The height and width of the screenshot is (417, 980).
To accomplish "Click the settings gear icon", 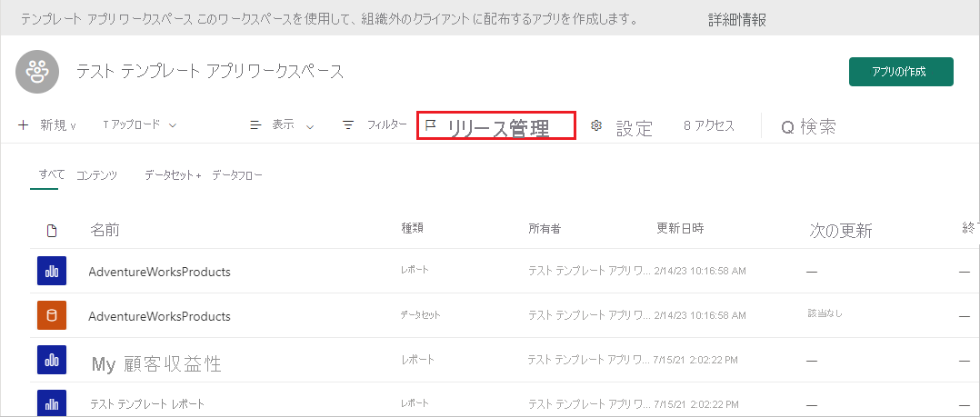I will click(x=596, y=126).
